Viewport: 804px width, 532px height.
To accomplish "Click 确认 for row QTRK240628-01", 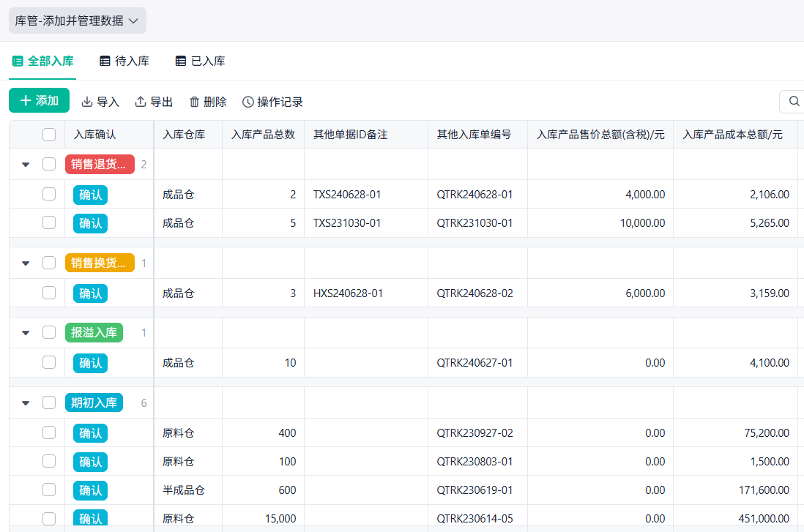I will [x=90, y=195].
